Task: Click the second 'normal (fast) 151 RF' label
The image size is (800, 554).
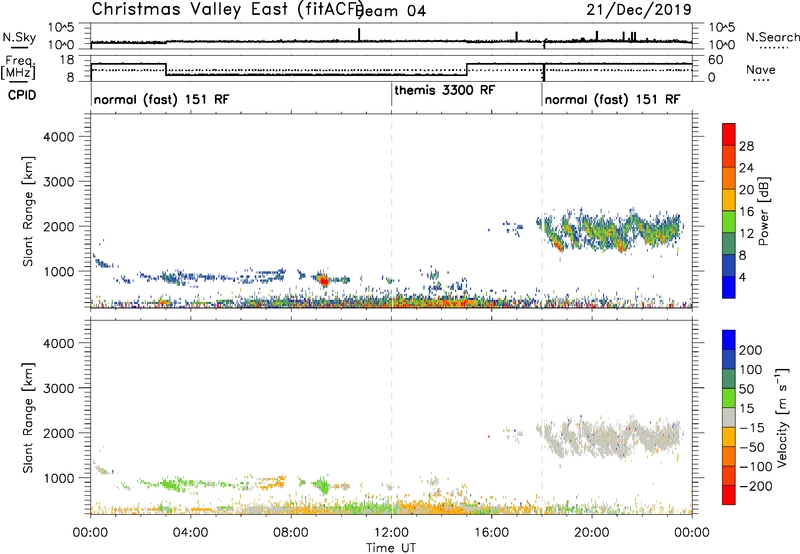Action: point(612,99)
